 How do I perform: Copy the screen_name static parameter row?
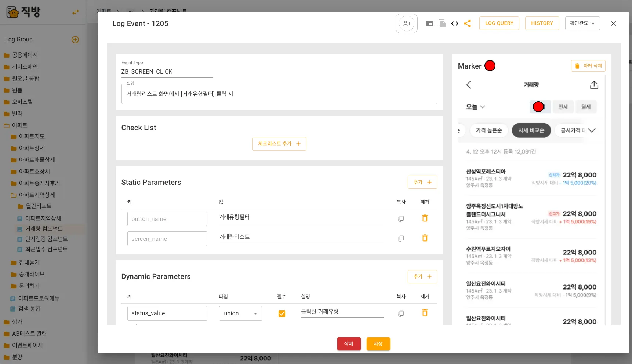[x=401, y=239]
